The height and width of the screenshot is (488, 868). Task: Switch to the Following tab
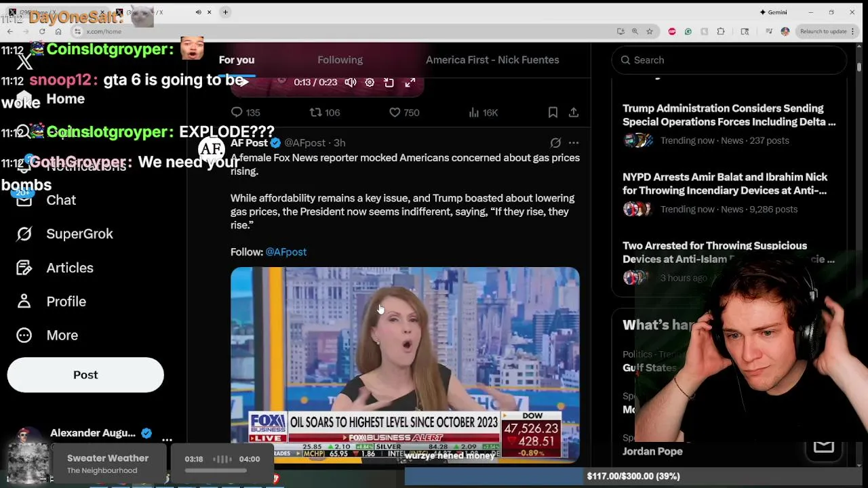click(x=340, y=60)
